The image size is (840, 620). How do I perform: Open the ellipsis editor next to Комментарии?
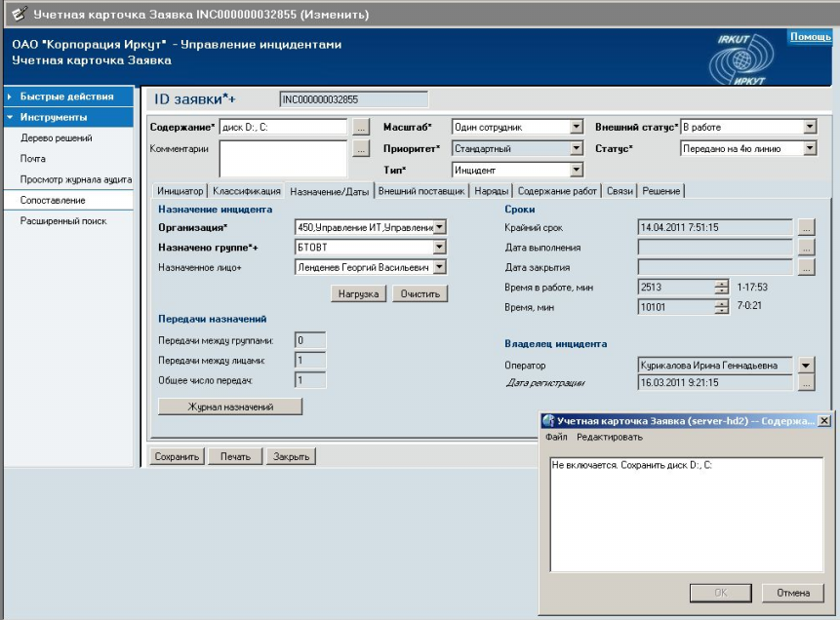(361, 149)
